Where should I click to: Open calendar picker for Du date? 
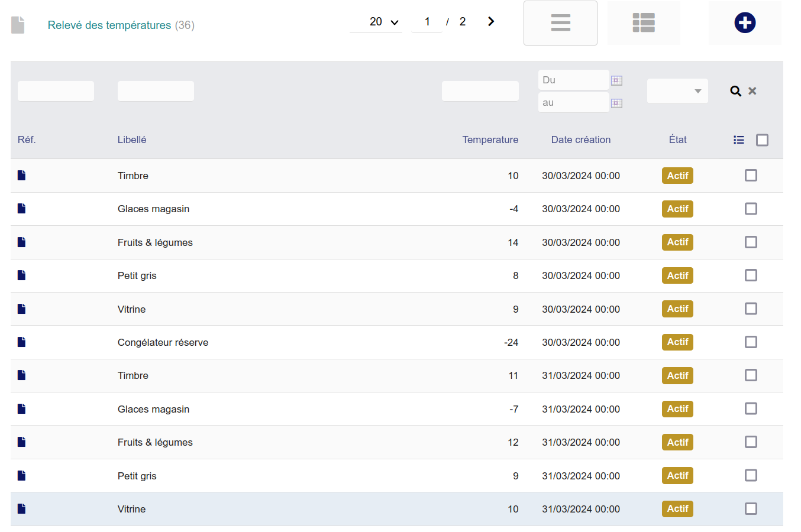(x=616, y=80)
